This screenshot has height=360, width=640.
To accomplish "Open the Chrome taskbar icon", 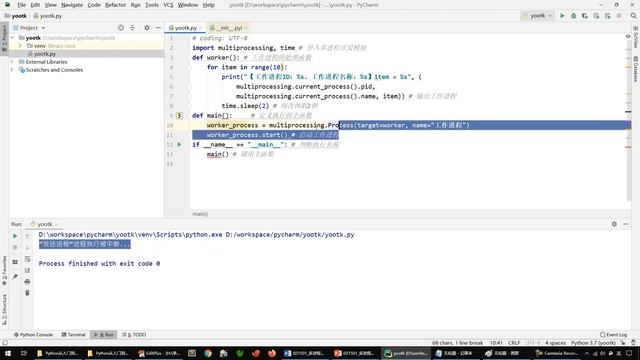I will click(x=208, y=353).
